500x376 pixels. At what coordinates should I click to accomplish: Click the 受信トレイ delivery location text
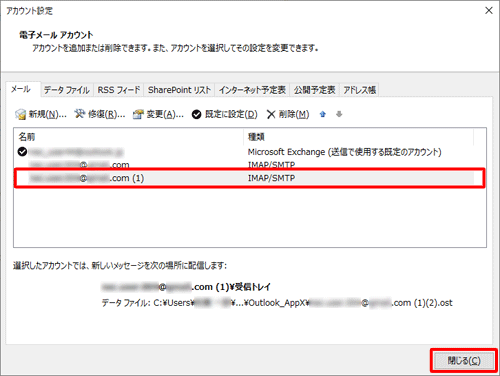(x=186, y=287)
